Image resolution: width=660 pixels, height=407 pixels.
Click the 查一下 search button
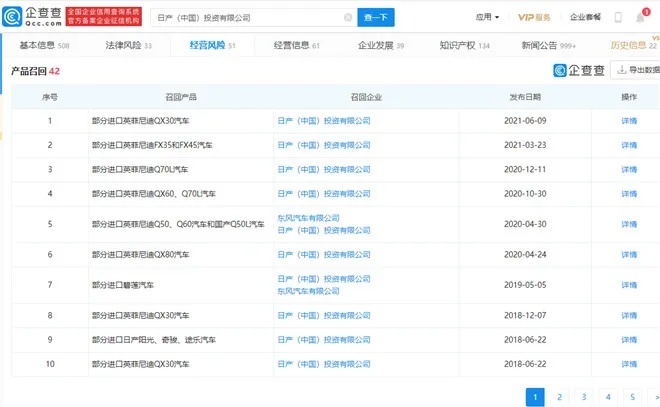coord(376,17)
